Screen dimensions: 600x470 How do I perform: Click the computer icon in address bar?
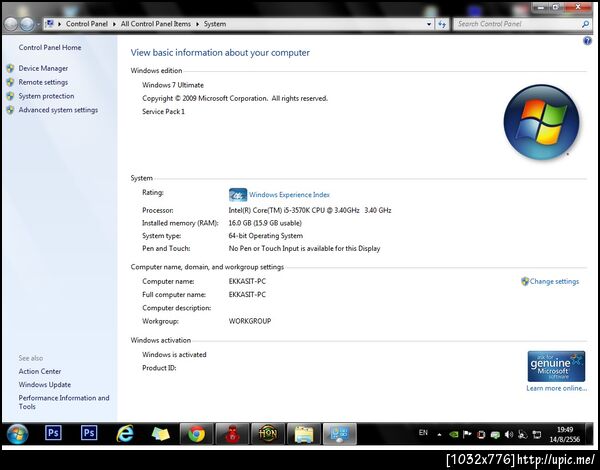[49, 24]
